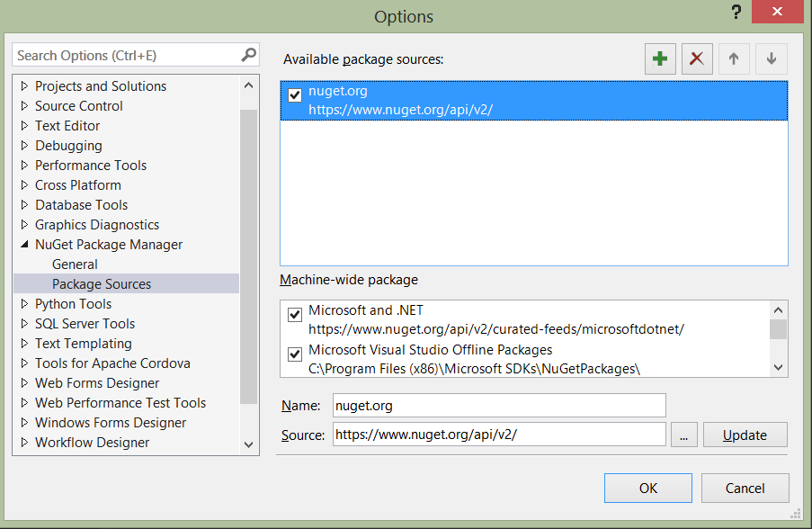Toggle the Microsoft and .NET checkbox
The width and height of the screenshot is (812, 529).
tap(295, 315)
